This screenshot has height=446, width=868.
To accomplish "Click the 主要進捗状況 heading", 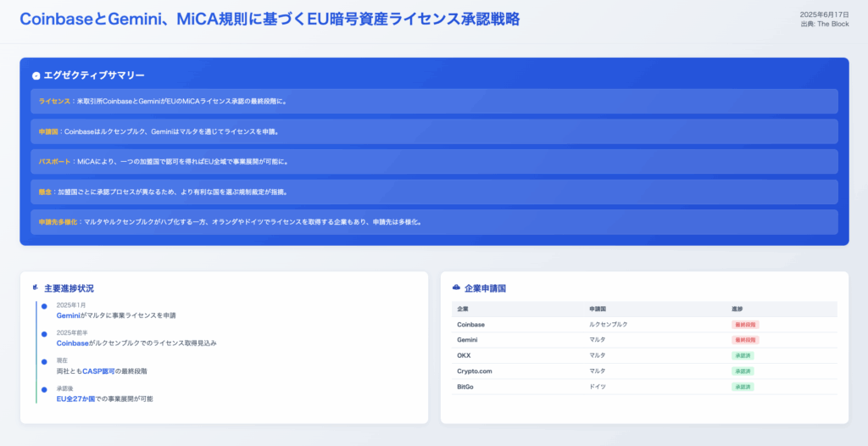I will point(69,288).
